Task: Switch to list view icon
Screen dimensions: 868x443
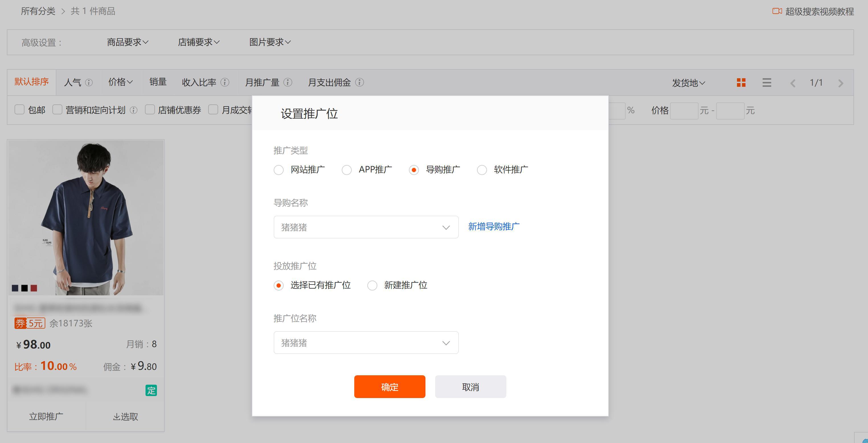Action: pos(767,83)
